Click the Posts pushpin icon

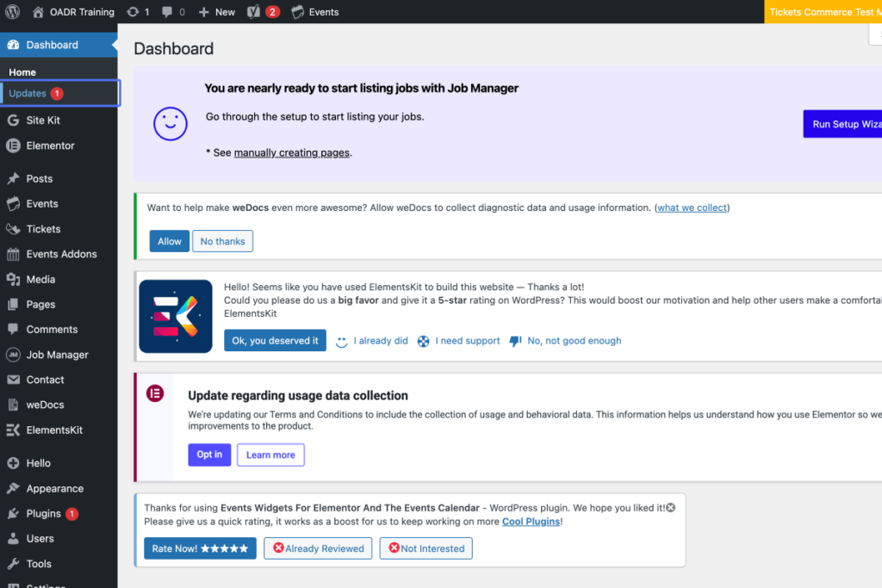point(14,179)
